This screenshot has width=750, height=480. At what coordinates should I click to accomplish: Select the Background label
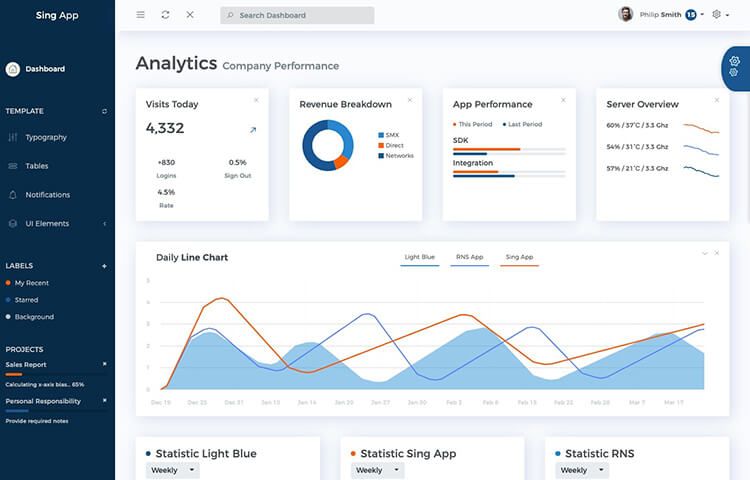tap(34, 316)
